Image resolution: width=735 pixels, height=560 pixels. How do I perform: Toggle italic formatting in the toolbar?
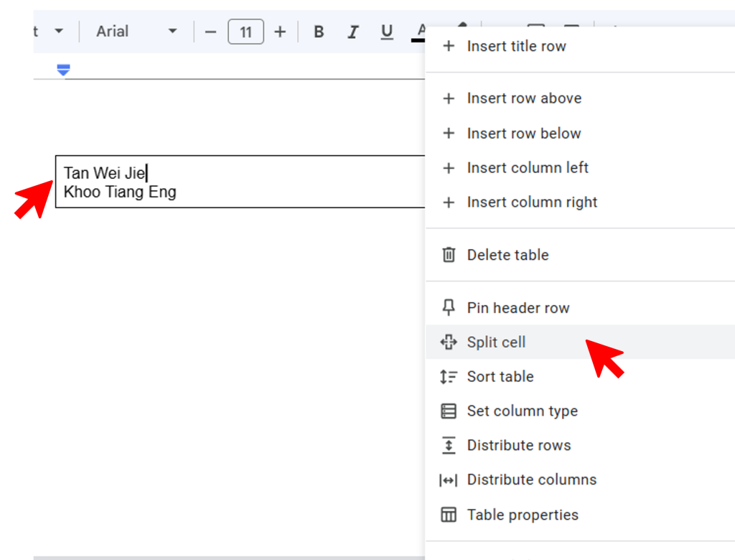coord(353,32)
